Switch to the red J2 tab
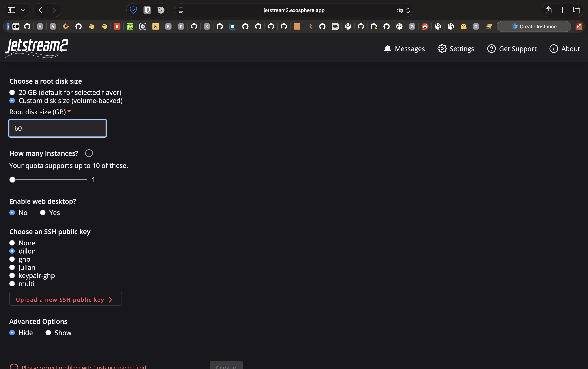The image size is (588, 369). pos(578,26)
